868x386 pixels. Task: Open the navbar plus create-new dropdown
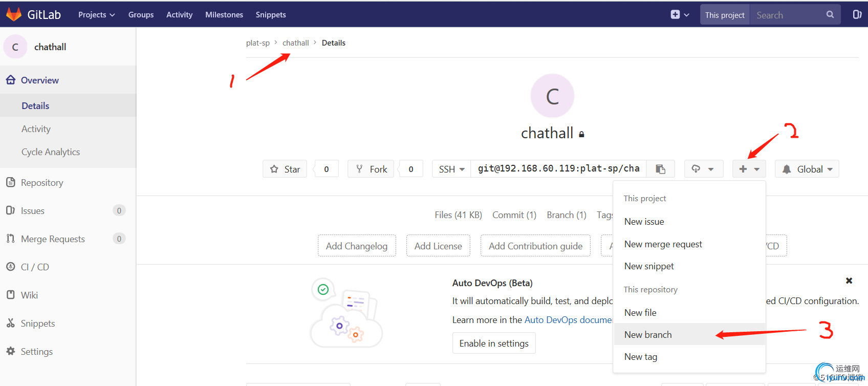pos(680,15)
